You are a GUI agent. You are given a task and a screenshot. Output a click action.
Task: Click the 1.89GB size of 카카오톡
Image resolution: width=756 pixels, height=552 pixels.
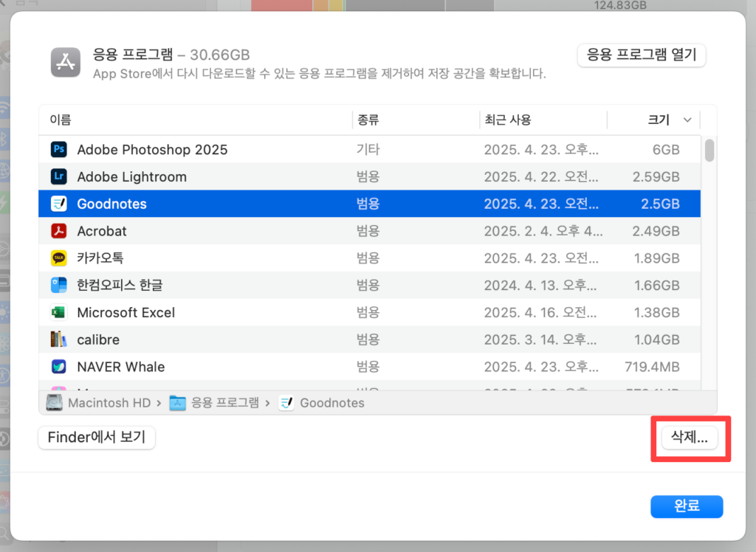coord(656,258)
